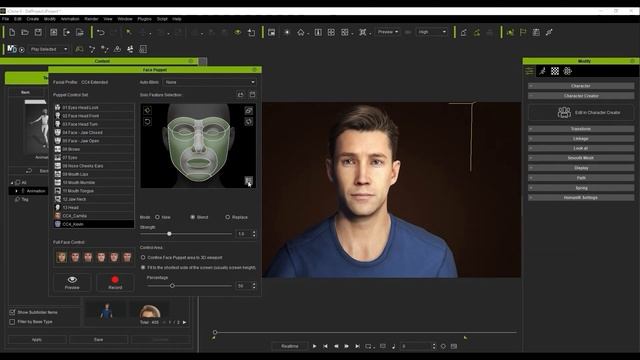Viewport: 640px width, 360px height.
Task: Click the Play button in playback bar
Action: pos(314,346)
